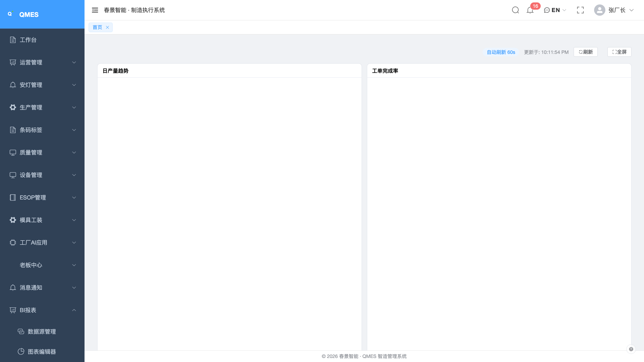
Task: Click the user avatar icon
Action: pos(599,10)
